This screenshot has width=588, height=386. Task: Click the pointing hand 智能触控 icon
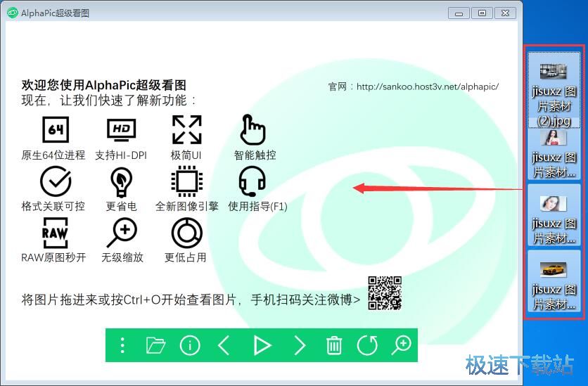(253, 129)
